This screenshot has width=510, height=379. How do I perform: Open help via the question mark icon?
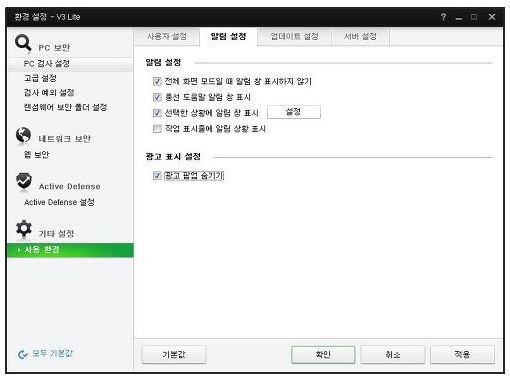(443, 17)
